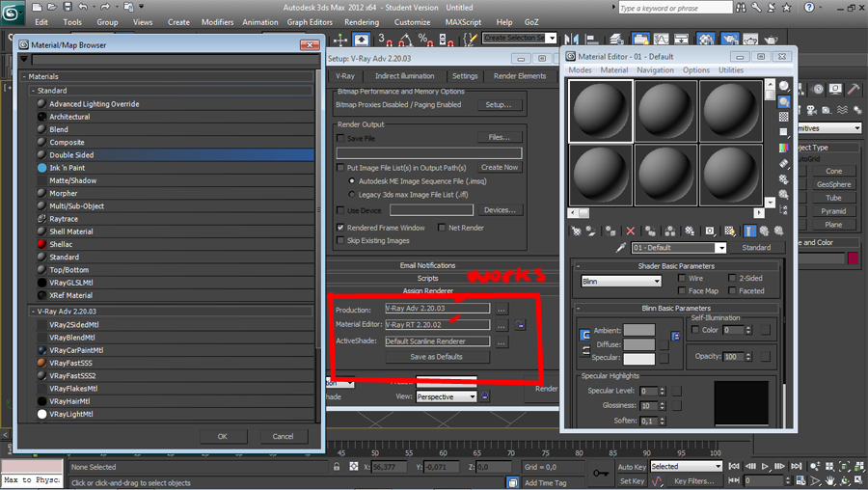Click Go Forward to Sibling icon
This screenshot has width=868, height=490.
click(779, 231)
